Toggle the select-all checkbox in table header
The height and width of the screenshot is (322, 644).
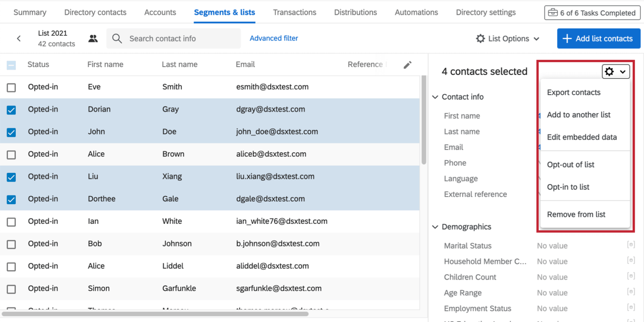11,64
